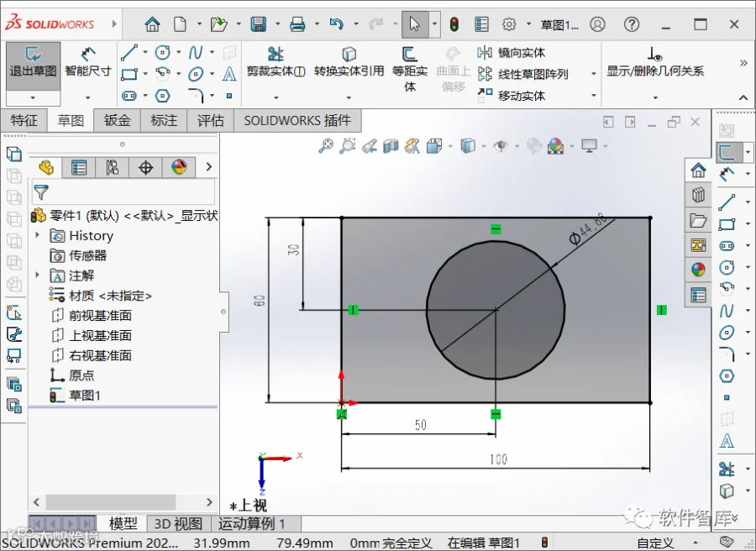Switch to the 评估 (Evaluate) tab

point(211,120)
